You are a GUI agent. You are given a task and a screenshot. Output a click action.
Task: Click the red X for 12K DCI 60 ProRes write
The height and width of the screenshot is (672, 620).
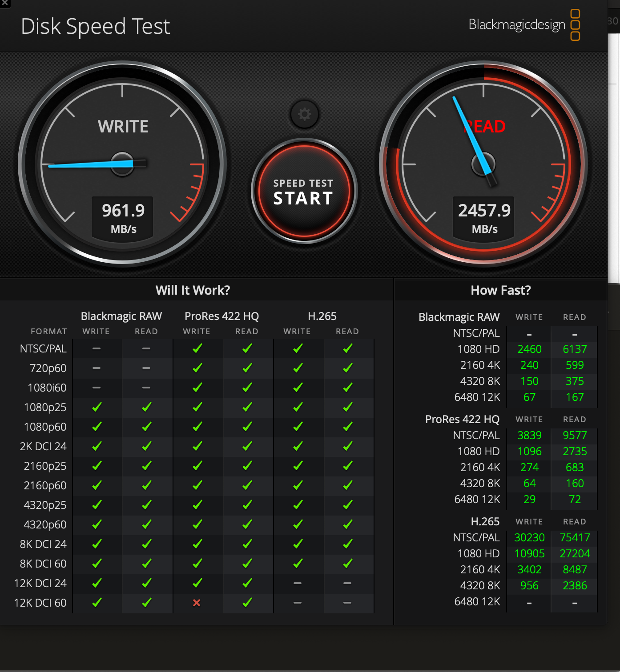(x=197, y=603)
